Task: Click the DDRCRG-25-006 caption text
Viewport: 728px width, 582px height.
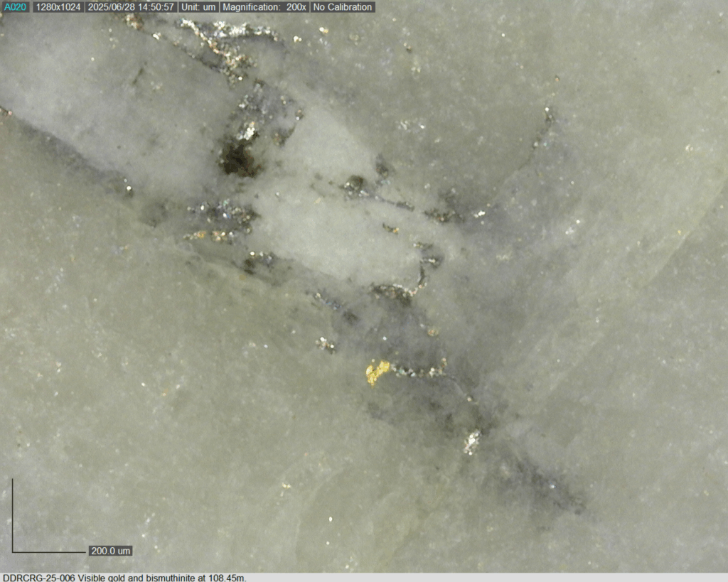Action: tap(38, 577)
